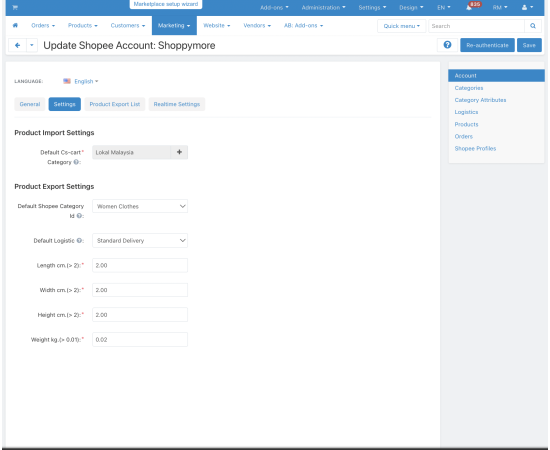
Task: Open the Quick menu dropdown
Action: (402, 26)
